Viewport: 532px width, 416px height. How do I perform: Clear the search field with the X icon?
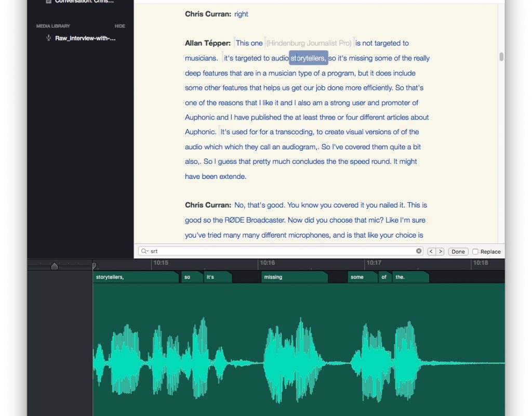(419, 251)
